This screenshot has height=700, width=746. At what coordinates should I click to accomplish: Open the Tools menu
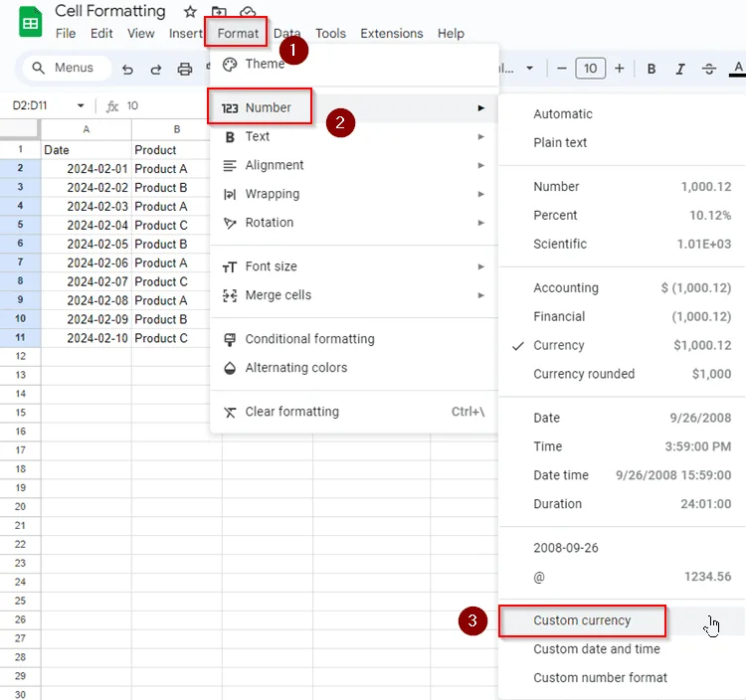(330, 33)
